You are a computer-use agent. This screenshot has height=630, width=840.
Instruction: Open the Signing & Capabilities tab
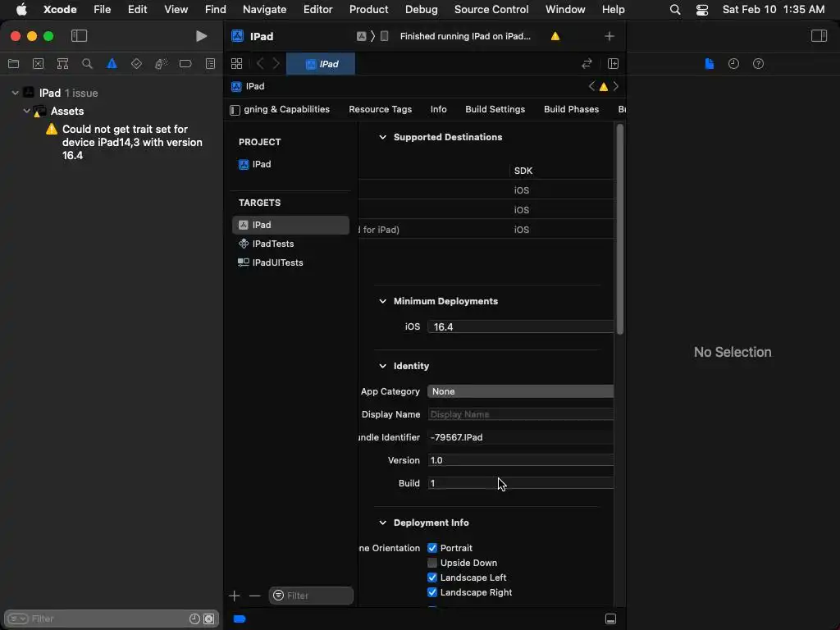click(x=286, y=109)
